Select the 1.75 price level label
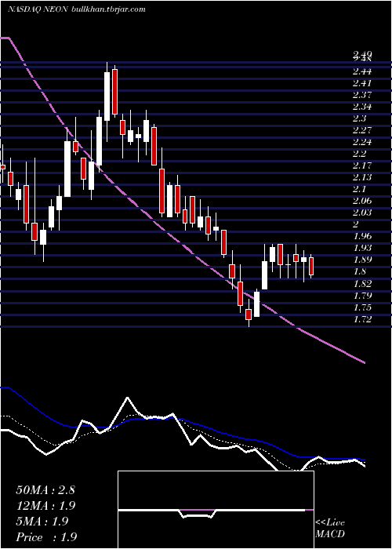 pyautogui.click(x=362, y=307)
